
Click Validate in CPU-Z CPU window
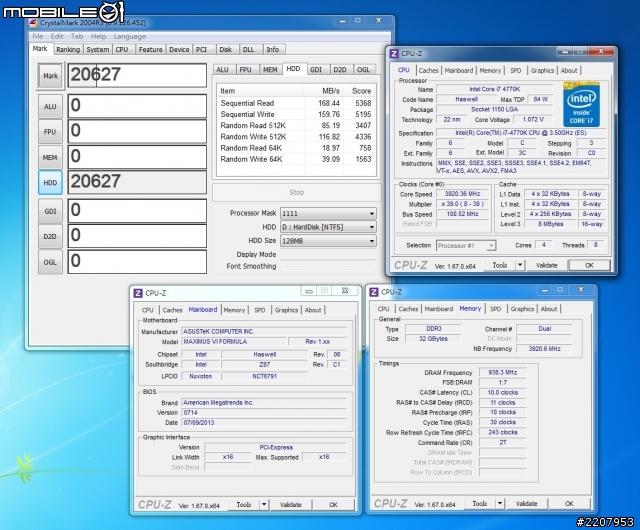pyautogui.click(x=547, y=265)
